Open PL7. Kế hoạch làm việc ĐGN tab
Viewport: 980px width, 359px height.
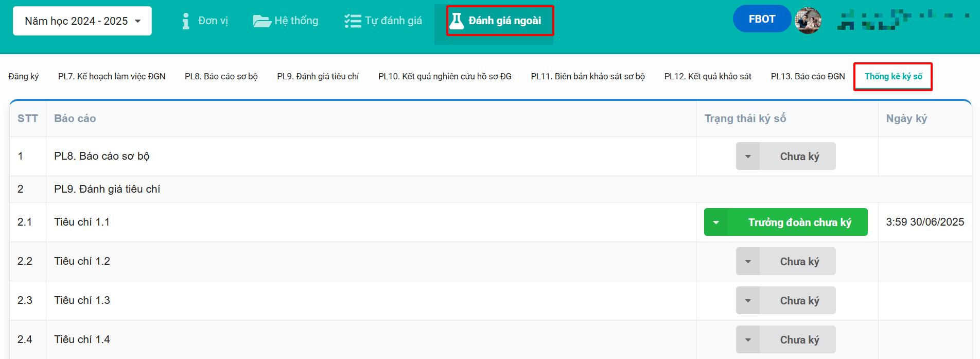click(x=112, y=76)
